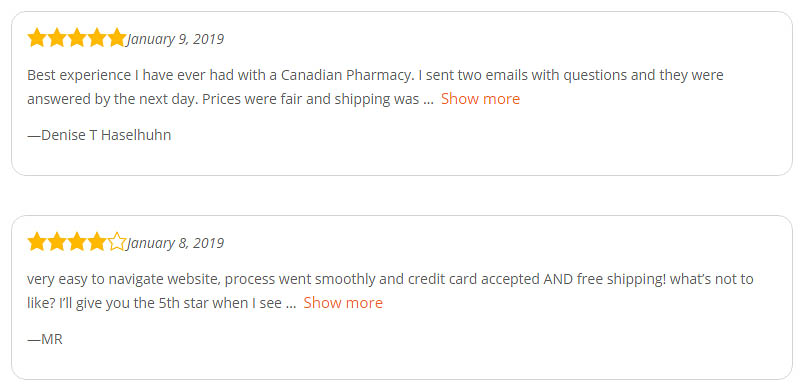Click the January 8, 2019 date
Viewport: 804px width, 391px height.
(x=175, y=243)
